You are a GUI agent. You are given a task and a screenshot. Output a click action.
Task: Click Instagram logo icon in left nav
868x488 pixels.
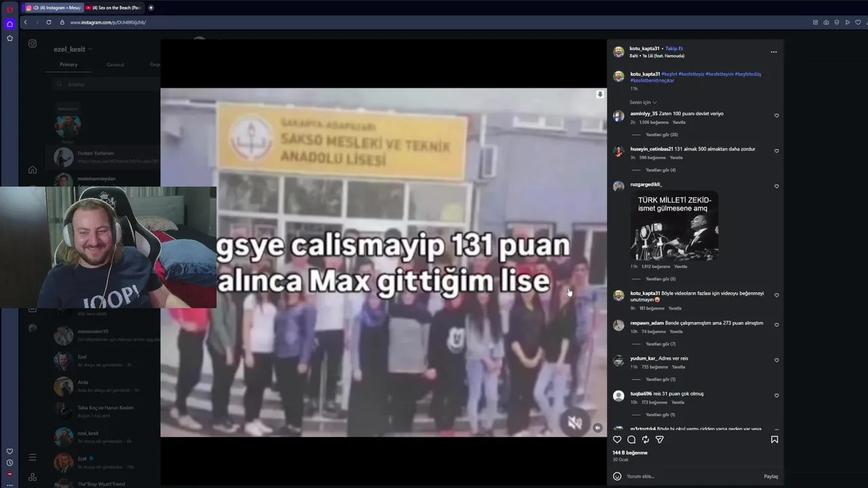(x=33, y=43)
